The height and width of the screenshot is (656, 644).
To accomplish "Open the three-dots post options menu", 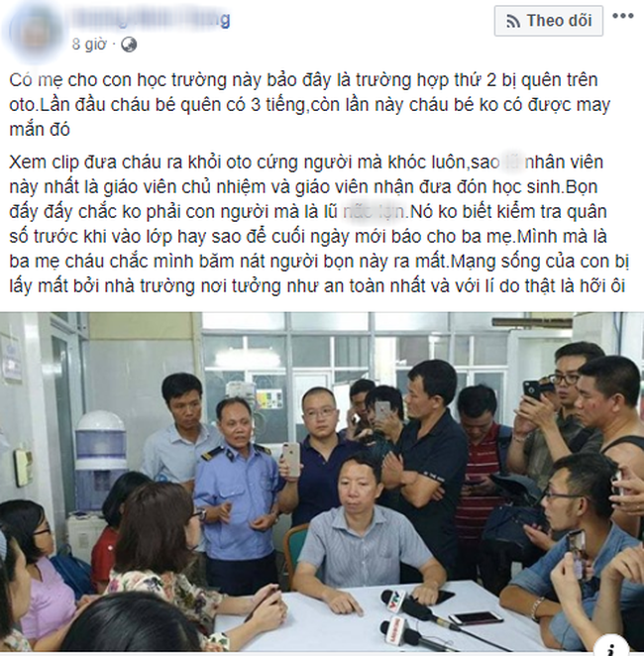I will (x=622, y=16).
